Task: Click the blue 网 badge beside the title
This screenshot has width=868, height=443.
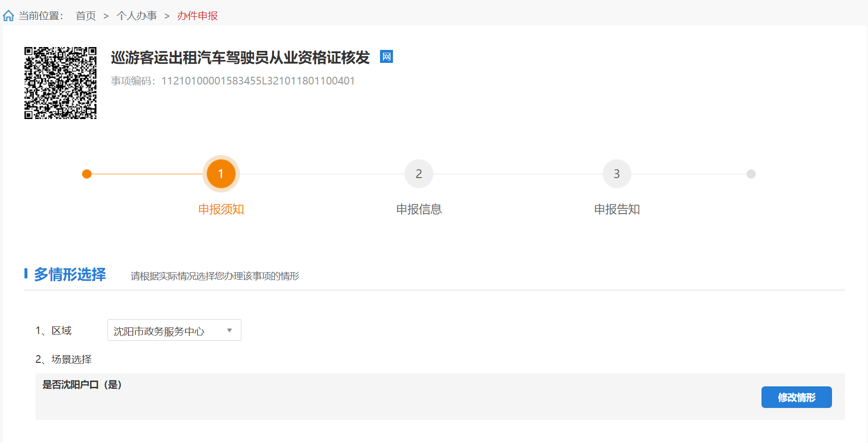Action: [x=386, y=57]
